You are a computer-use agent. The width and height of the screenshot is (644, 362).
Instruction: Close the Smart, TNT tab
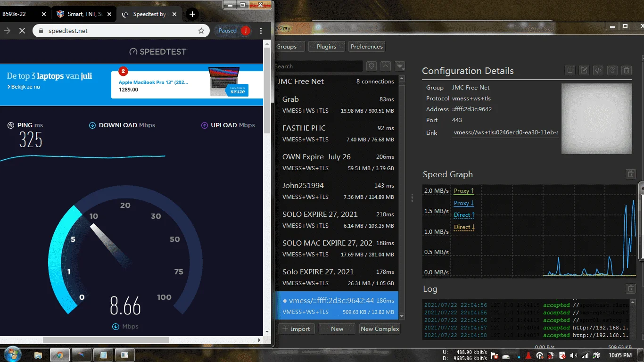click(109, 14)
